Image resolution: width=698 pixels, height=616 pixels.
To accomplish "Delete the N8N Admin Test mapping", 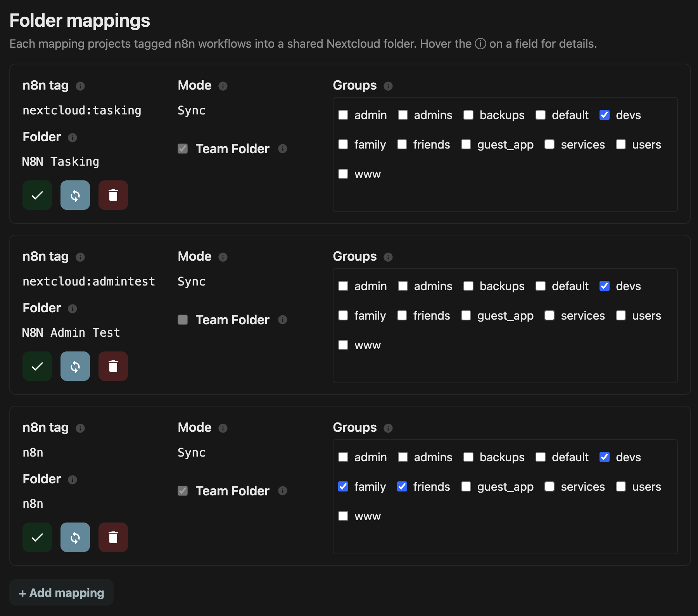I will coord(113,366).
